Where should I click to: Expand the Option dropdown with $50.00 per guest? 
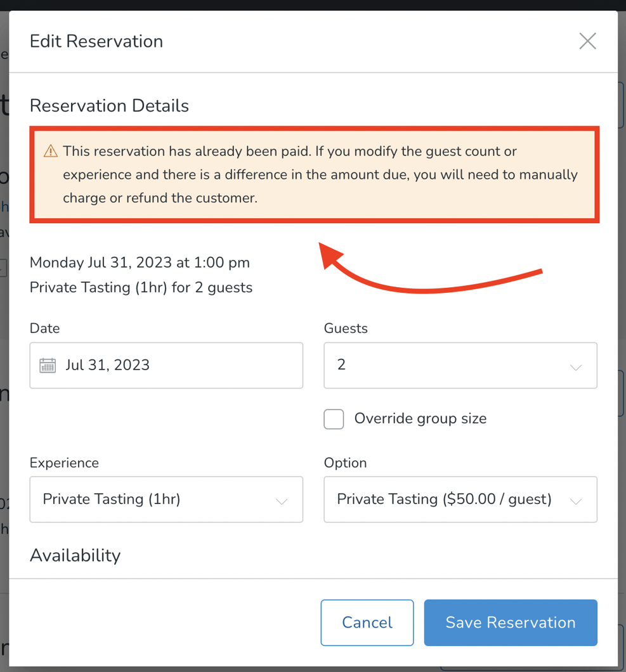click(460, 500)
